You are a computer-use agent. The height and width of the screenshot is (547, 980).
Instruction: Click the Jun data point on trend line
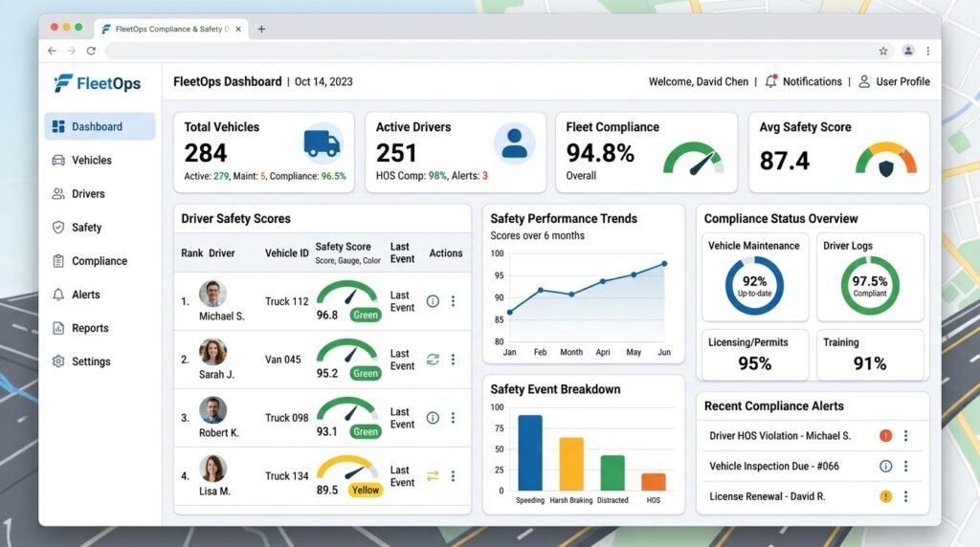coord(664,264)
